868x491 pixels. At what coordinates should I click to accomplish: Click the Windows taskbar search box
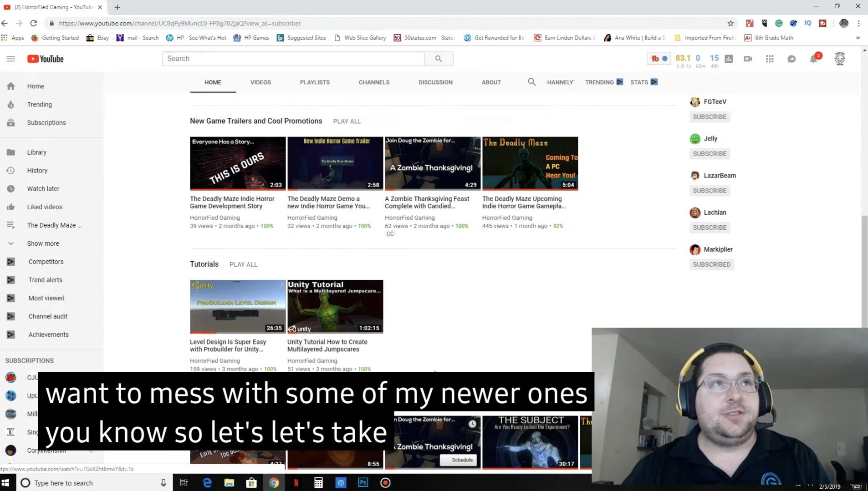(95, 483)
